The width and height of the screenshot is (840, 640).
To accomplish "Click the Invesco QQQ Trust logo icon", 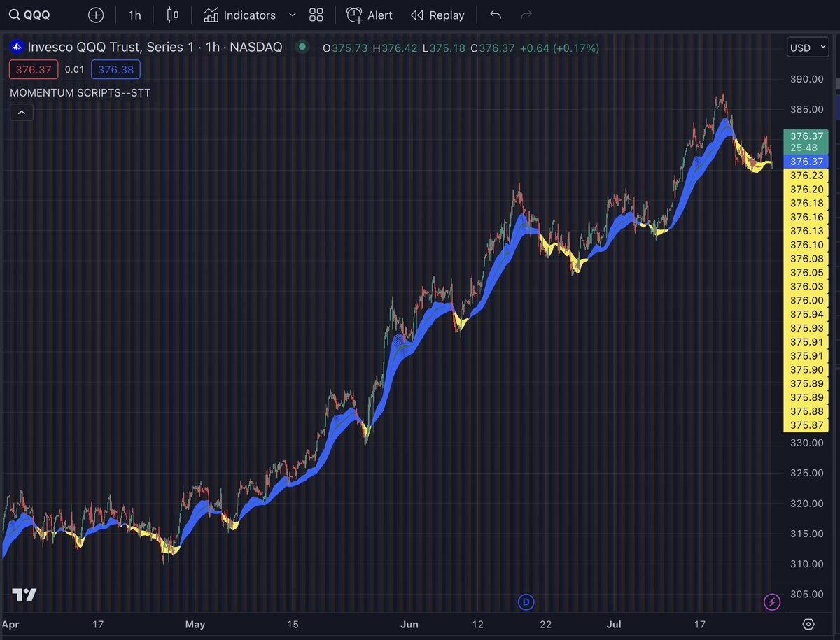I will 17,48.
